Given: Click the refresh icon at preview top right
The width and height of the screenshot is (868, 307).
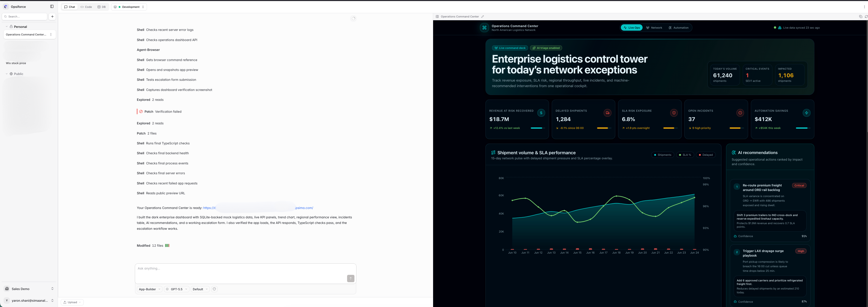Looking at the screenshot, I should [866, 16].
